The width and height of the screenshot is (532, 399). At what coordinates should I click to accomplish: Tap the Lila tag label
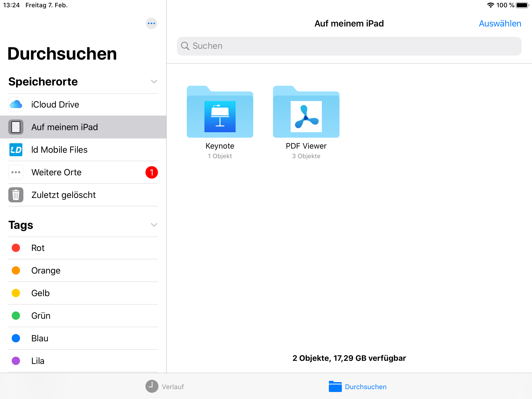click(38, 361)
